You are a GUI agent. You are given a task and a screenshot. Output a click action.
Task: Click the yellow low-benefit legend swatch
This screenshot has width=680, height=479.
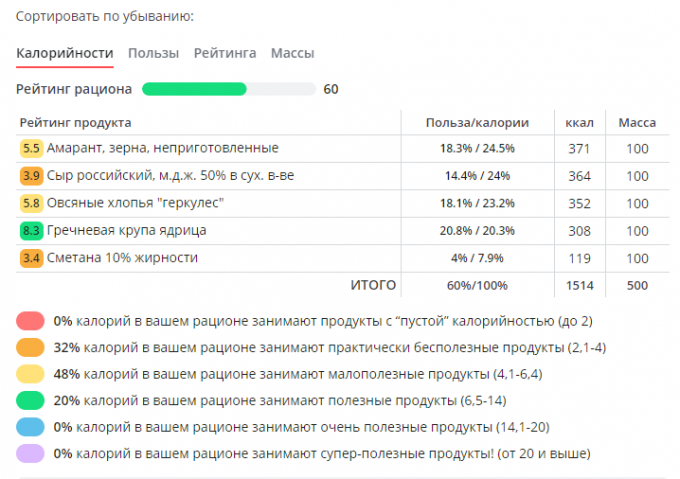(30, 374)
